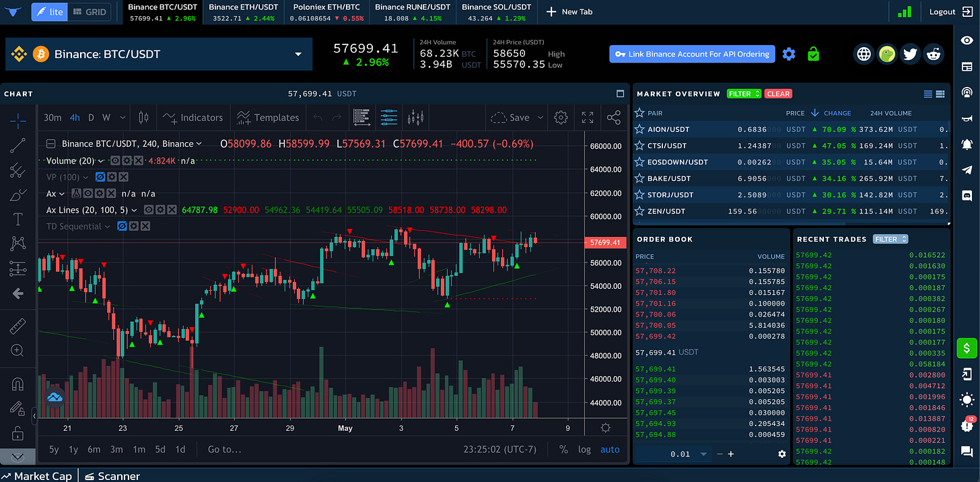Toggle the eye icon in right sidebar
The height and width of the screenshot is (482, 980).
click(x=967, y=40)
